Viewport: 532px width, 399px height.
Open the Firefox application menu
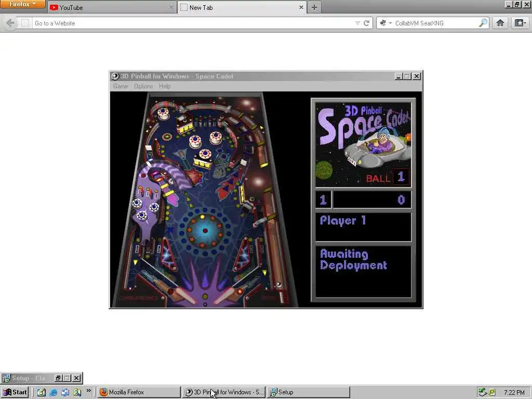coord(22,4)
